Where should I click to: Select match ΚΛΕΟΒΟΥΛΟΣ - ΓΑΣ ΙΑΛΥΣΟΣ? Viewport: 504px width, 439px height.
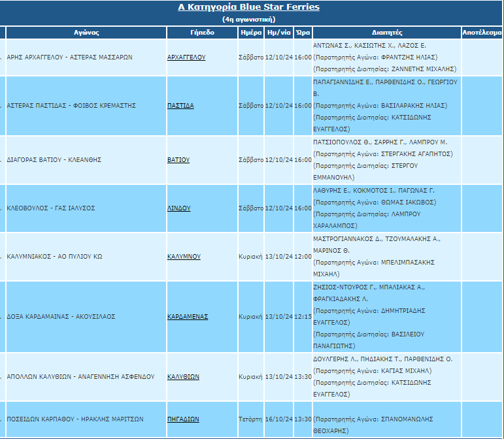(51, 208)
